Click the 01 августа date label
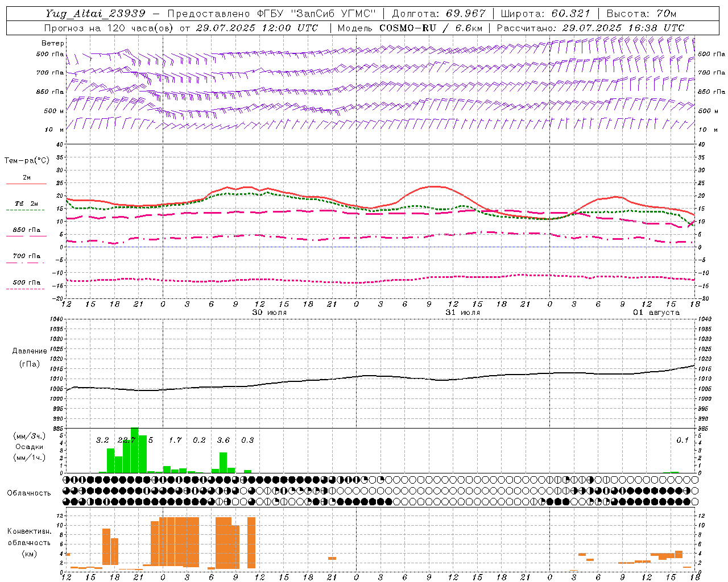 tap(656, 313)
